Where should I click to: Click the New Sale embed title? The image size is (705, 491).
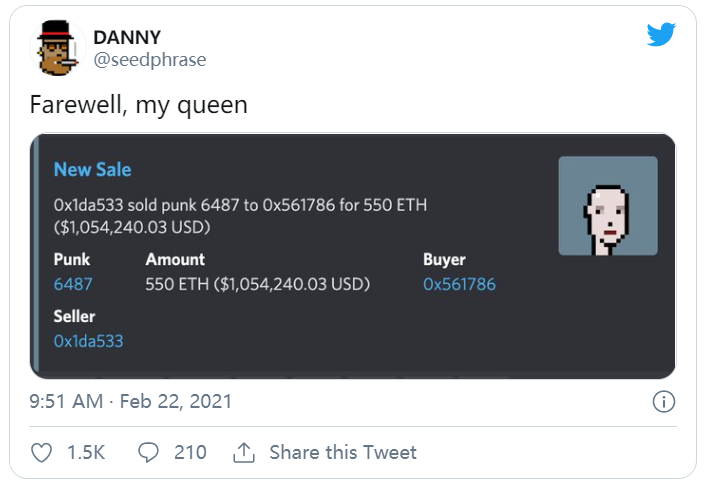tap(92, 170)
